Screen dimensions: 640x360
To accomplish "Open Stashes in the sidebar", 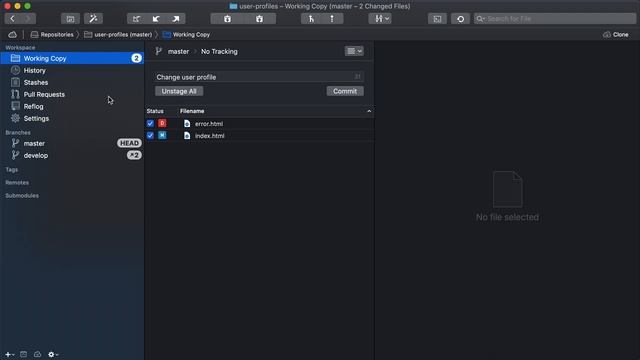I will [x=72, y=82].
